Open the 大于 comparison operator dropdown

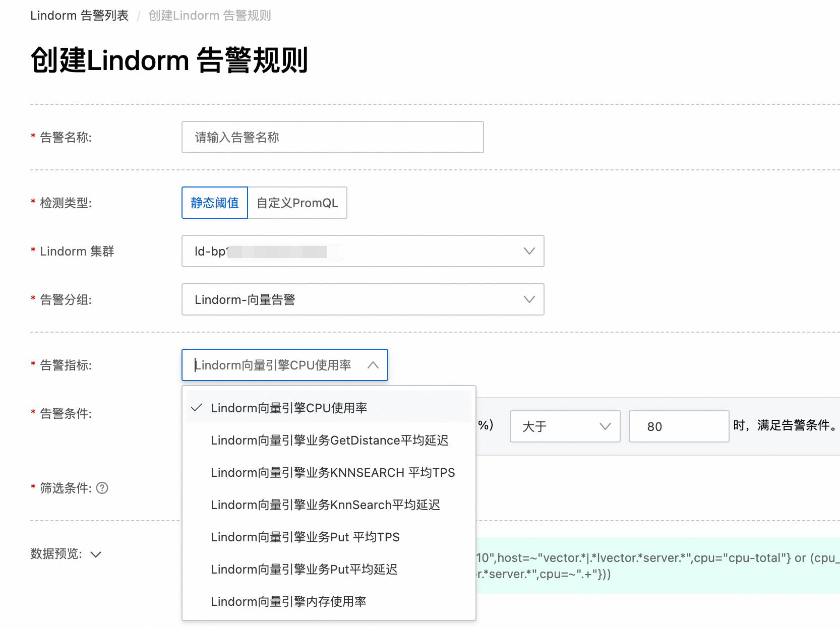coord(565,426)
